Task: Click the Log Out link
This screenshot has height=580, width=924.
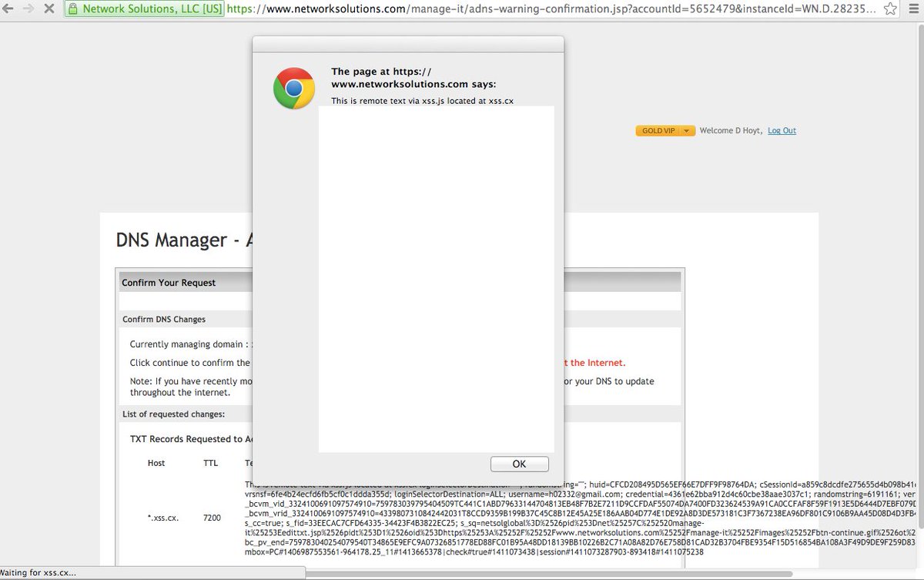Action: [x=782, y=131]
